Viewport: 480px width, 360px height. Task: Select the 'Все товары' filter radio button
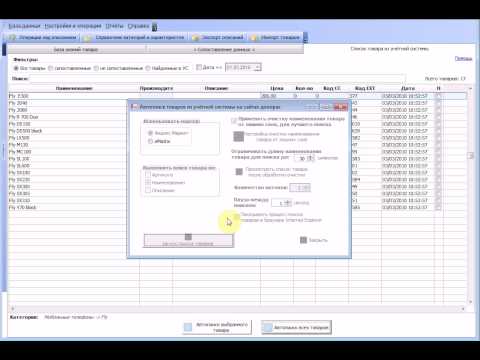[16, 68]
